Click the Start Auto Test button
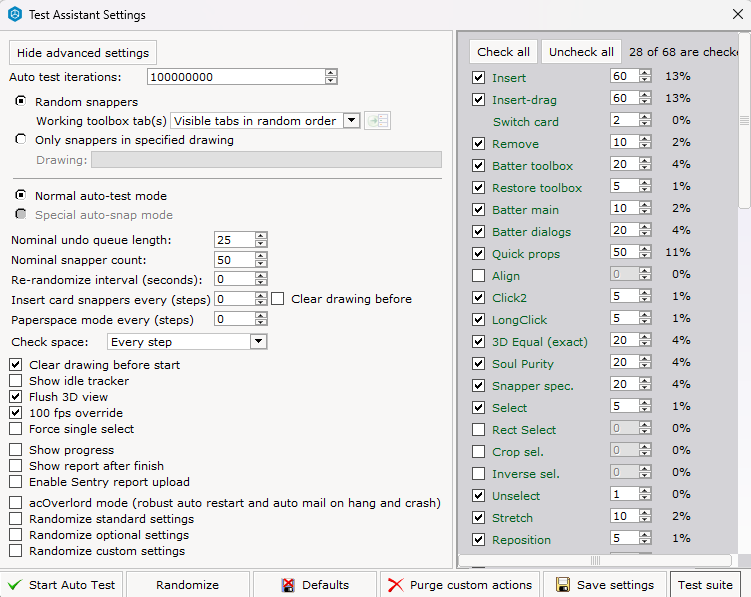Screen dimensions: 751x597 (61, 585)
